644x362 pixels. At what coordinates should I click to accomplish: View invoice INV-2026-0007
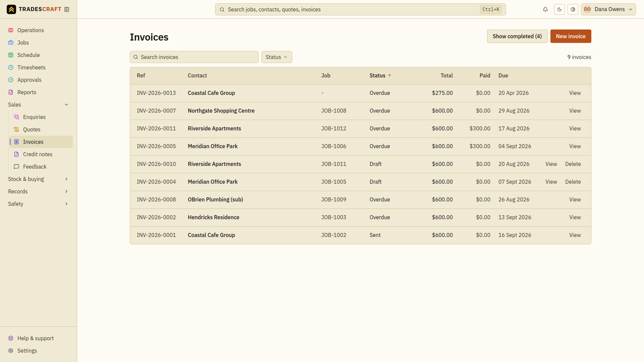click(x=575, y=111)
